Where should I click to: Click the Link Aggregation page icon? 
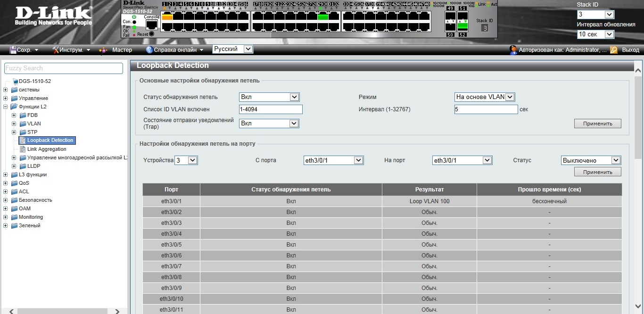[23, 149]
